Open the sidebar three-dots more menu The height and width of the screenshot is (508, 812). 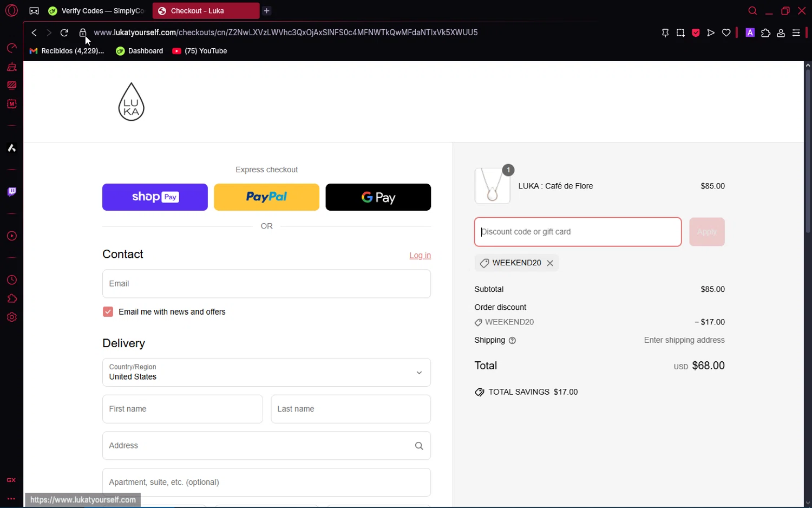pyautogui.click(x=11, y=499)
